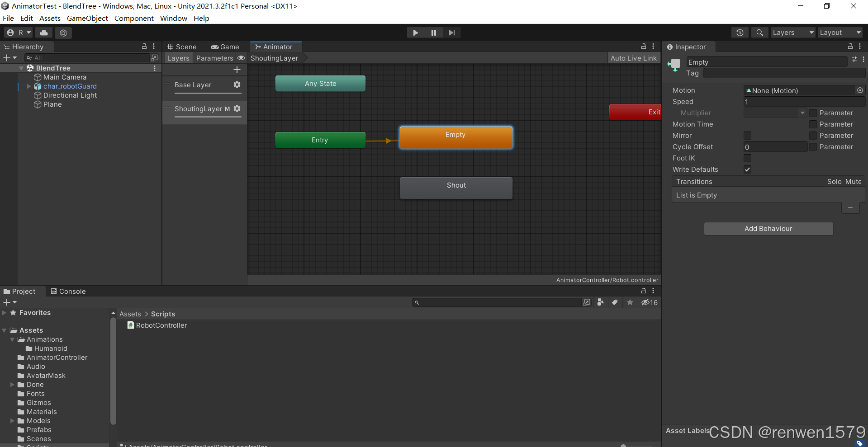Screen dimensions: 868x447
Task: Open the File menu
Action: click(8, 19)
